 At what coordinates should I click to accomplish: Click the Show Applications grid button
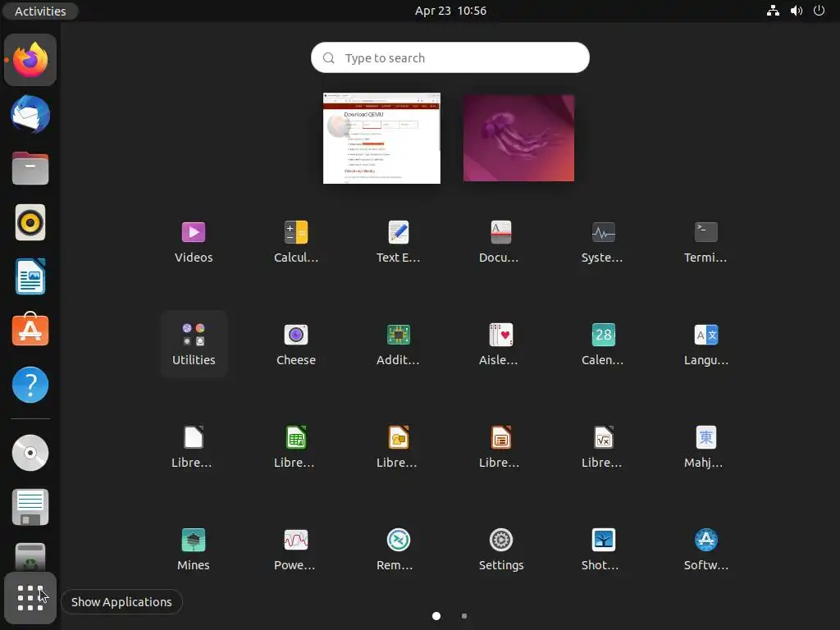(30, 598)
